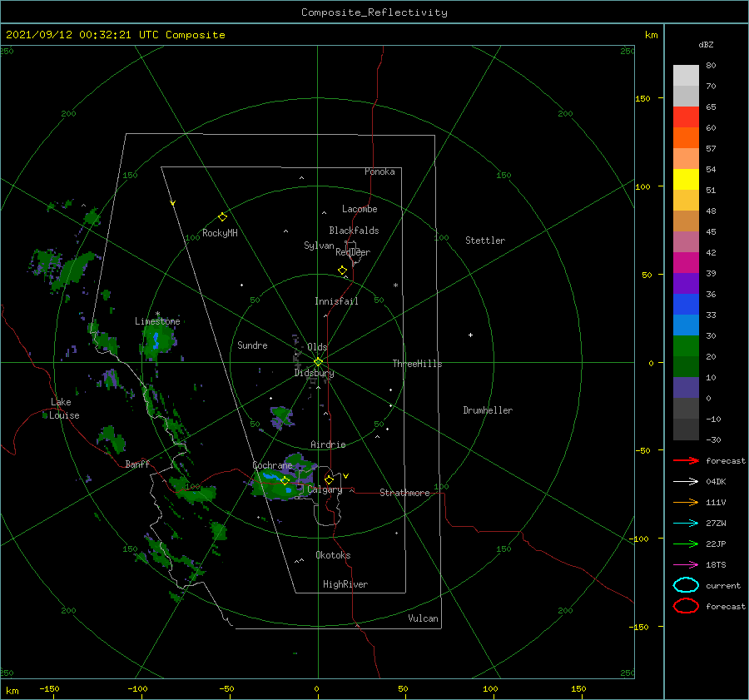Click the red forecast arrow in legend
This screenshot has width=749, height=700.
point(686,460)
